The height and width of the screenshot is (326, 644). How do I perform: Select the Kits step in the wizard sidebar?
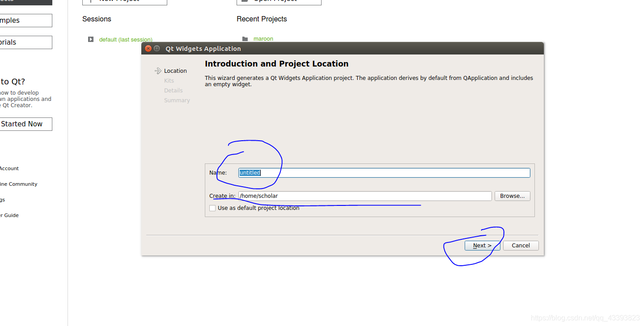[169, 81]
